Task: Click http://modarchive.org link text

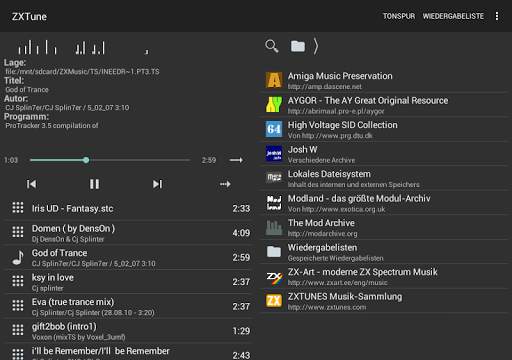Action: (x=322, y=234)
